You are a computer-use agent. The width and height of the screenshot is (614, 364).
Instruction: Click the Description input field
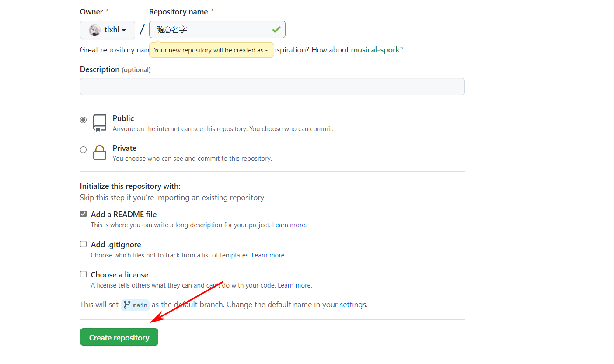pyautogui.click(x=272, y=87)
